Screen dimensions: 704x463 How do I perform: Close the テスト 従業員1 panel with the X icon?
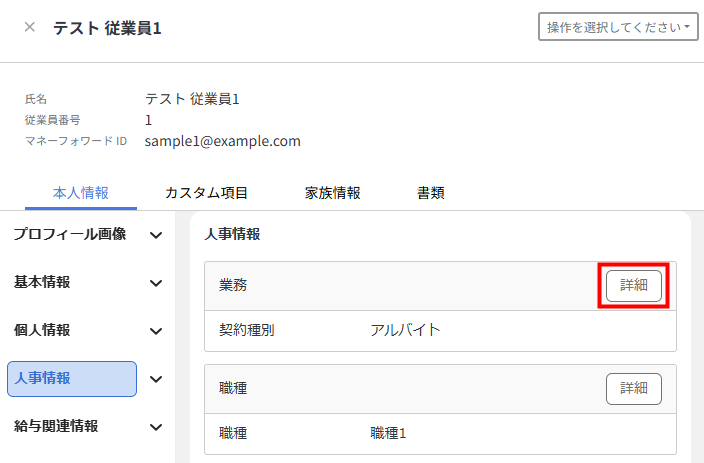pos(29,27)
